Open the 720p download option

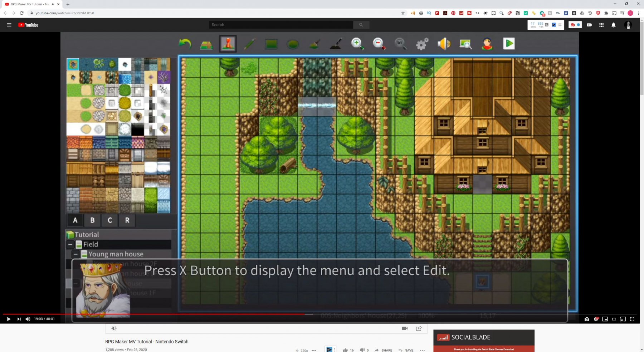tap(302, 350)
